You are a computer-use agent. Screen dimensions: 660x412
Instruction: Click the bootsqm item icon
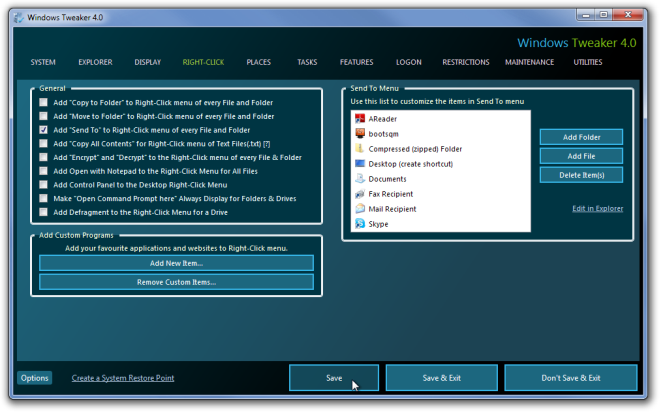(360, 134)
